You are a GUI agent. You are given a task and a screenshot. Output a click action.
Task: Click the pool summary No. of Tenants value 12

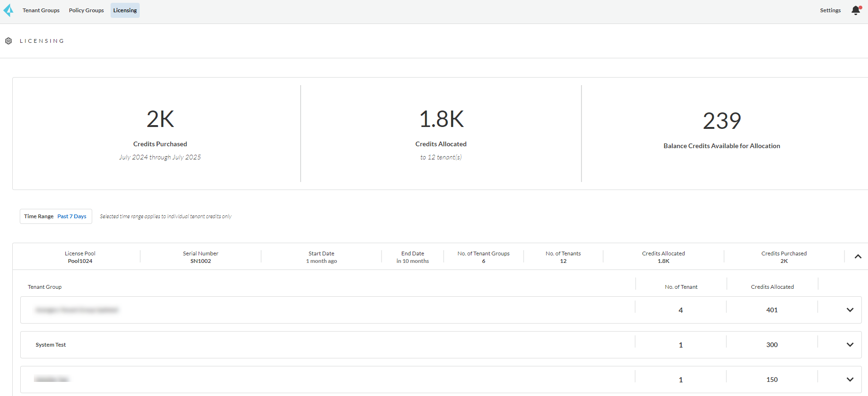563,261
